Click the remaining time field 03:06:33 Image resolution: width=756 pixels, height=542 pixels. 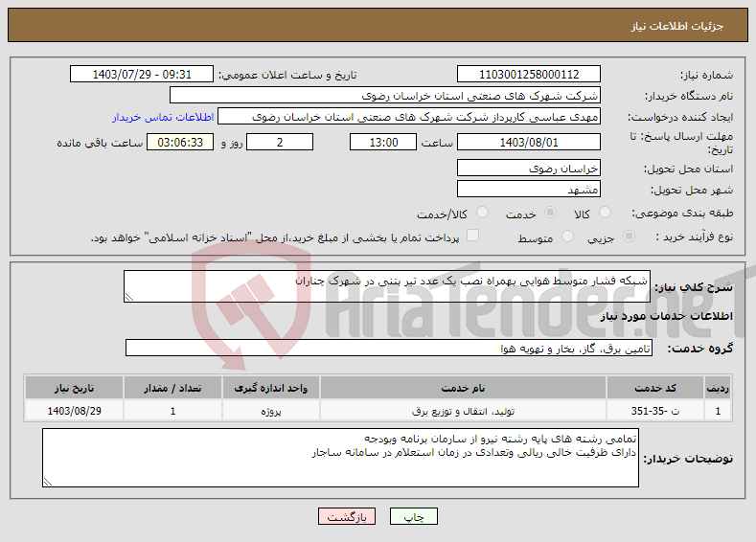click(180, 142)
